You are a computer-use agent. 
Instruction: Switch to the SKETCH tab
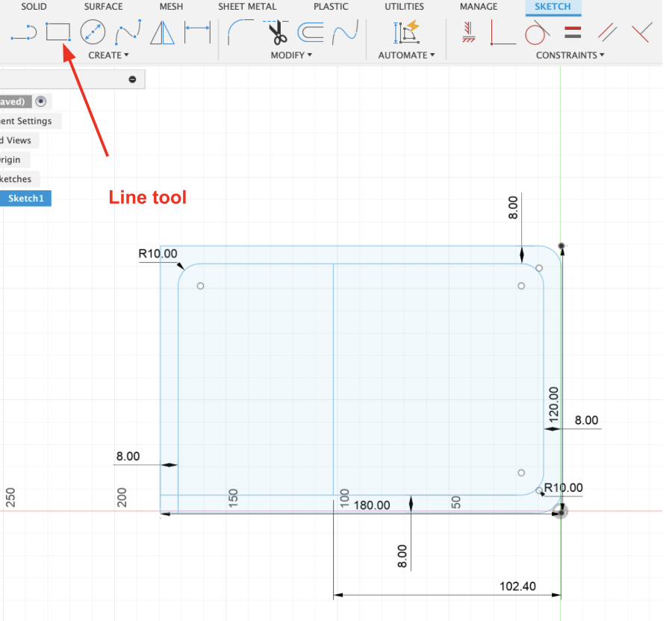(553, 7)
